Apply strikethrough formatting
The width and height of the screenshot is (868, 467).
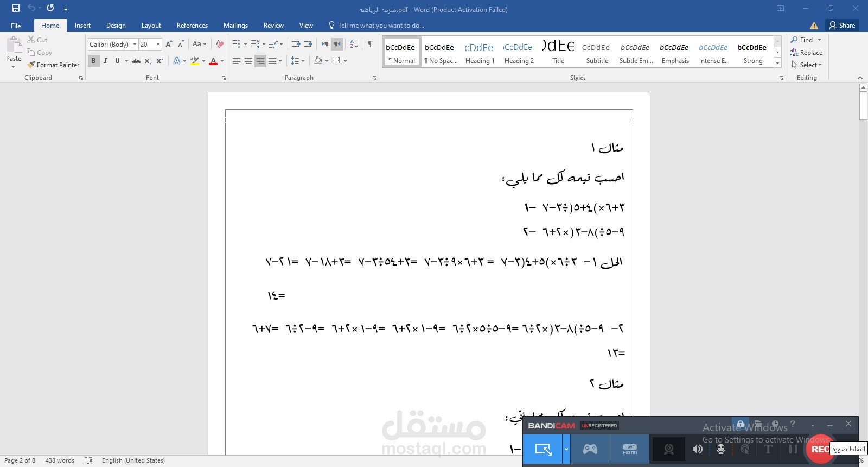[x=136, y=61]
